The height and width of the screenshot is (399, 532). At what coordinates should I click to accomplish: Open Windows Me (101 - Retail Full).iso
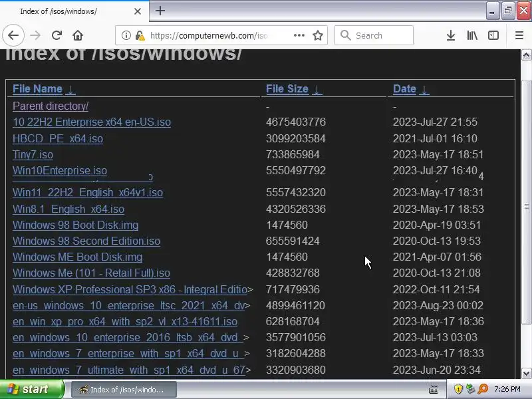[91, 273]
